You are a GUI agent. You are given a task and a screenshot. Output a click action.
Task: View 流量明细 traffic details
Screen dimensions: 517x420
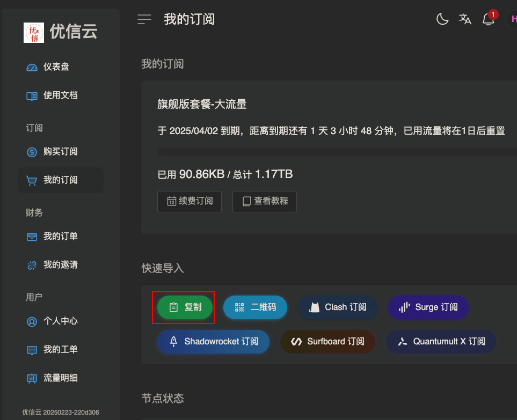coord(60,378)
